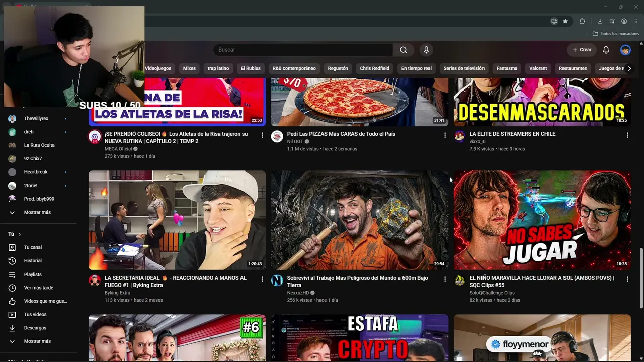Open options for LA ÉLITE DE STREAMERS video

click(627, 135)
